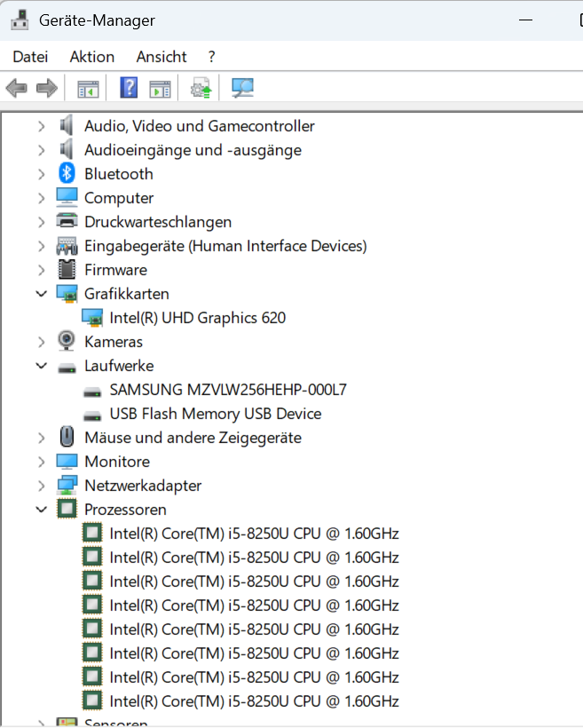Select the Bluetooth label

coord(119,174)
